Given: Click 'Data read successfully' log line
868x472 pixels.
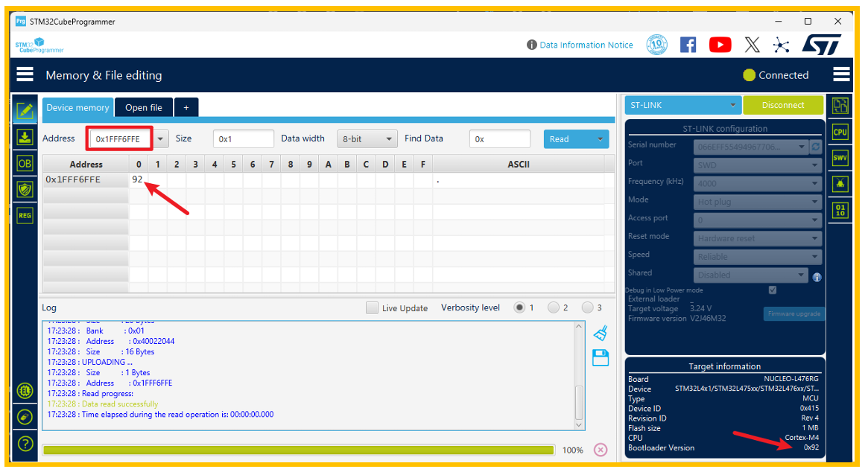Looking at the screenshot, I should (x=120, y=404).
